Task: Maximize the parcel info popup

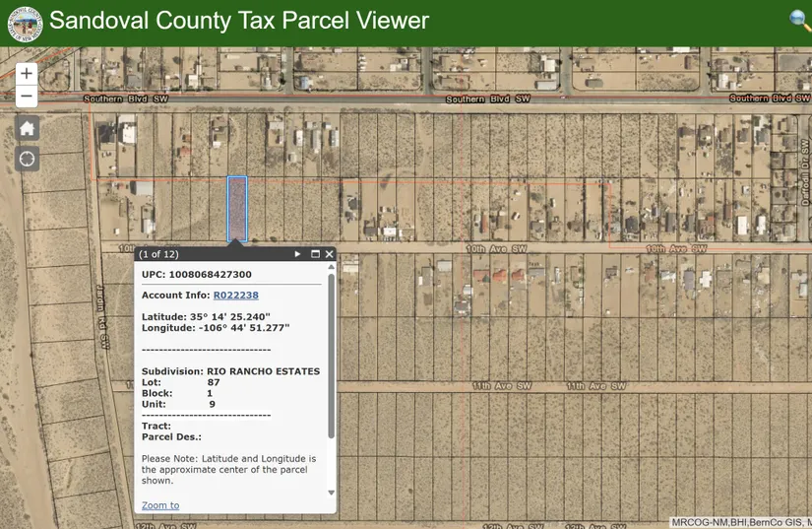Action: [x=315, y=254]
